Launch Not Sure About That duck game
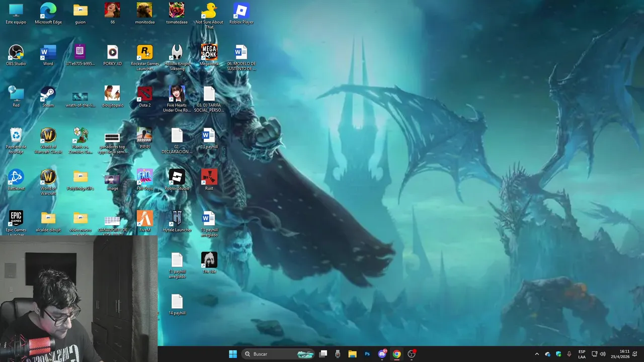Screen dimensions: 644x362 pyautogui.click(x=209, y=16)
